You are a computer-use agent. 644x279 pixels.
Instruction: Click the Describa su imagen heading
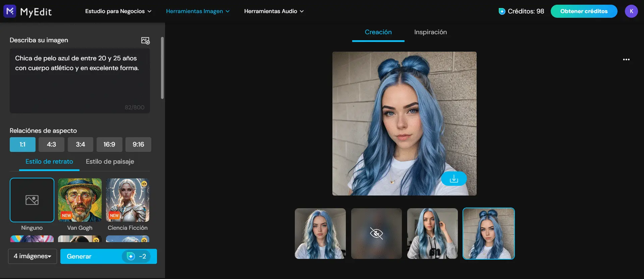(x=39, y=40)
